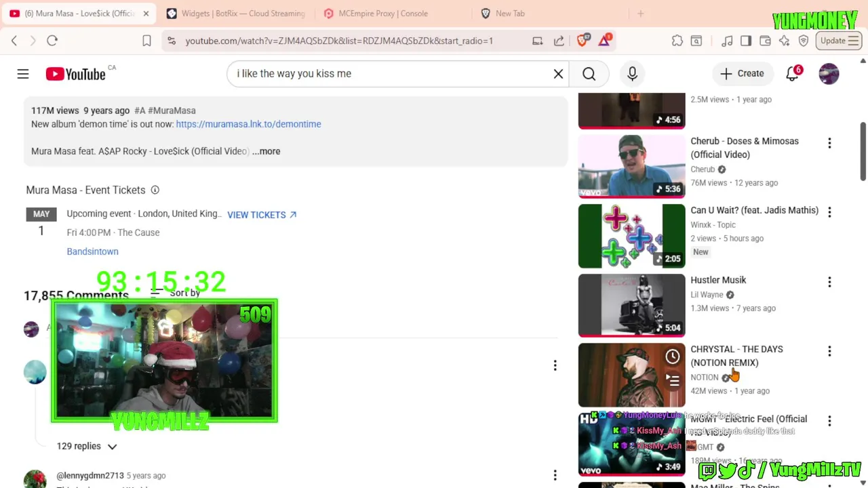Expand the 129 replies thread
This screenshot has height=488, width=868.
[87, 446]
